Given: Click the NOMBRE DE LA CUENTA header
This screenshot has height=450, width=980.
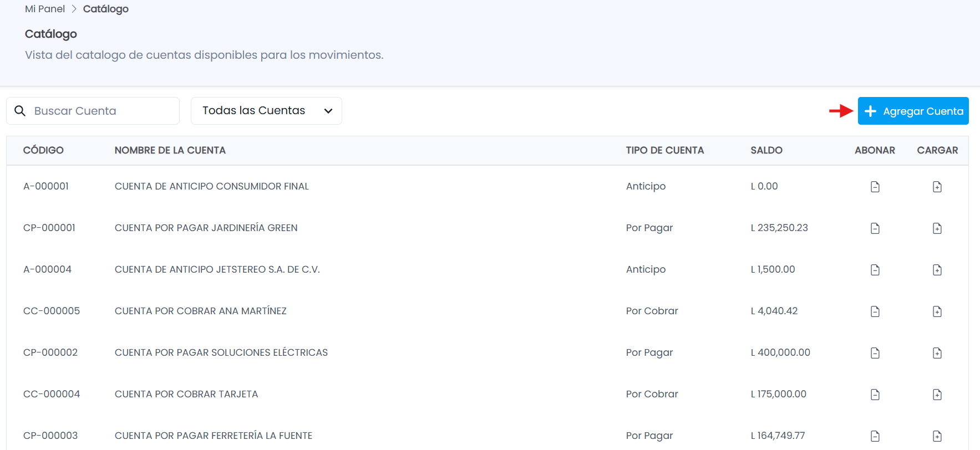Looking at the screenshot, I should [170, 150].
